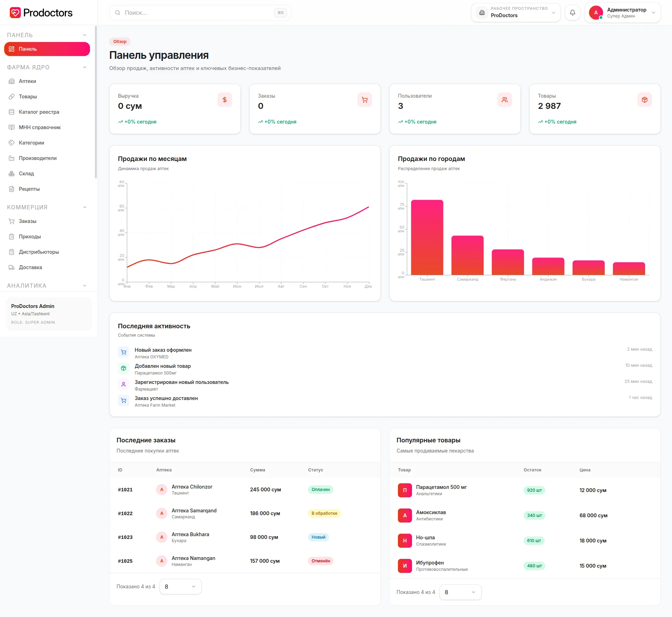
Task: Collapse the АНАЛИТИКА section
Action: point(47,286)
